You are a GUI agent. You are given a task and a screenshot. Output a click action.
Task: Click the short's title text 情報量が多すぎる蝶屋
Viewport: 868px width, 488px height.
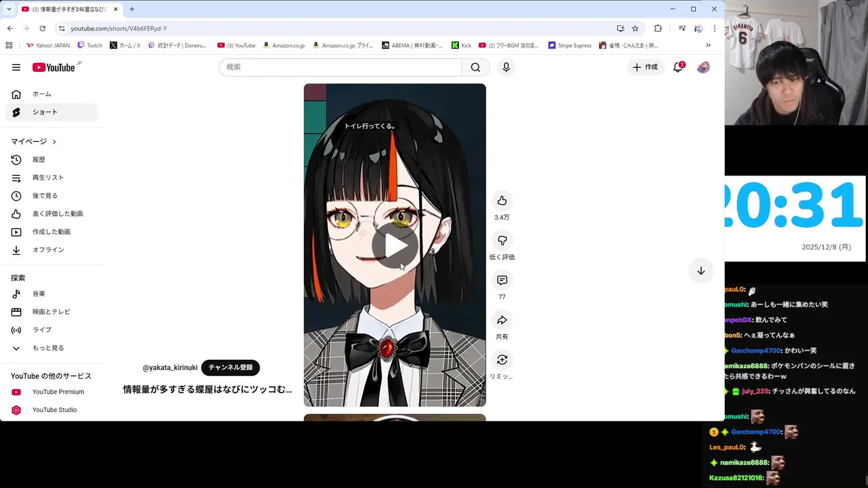tap(208, 390)
